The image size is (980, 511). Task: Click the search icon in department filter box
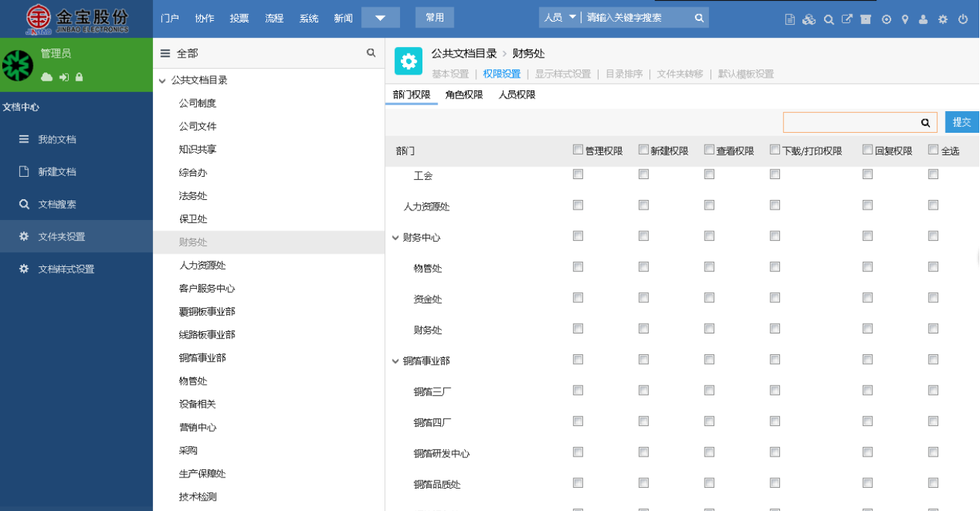(926, 122)
